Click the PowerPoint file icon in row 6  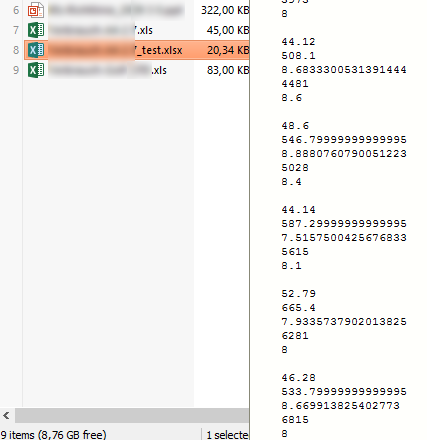(x=36, y=10)
